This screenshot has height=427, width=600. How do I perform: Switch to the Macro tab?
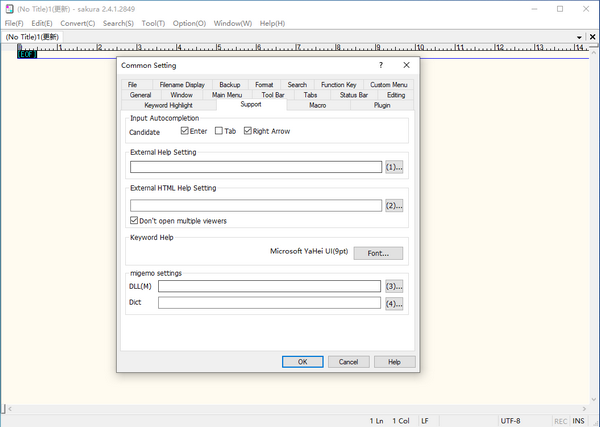pyautogui.click(x=317, y=105)
